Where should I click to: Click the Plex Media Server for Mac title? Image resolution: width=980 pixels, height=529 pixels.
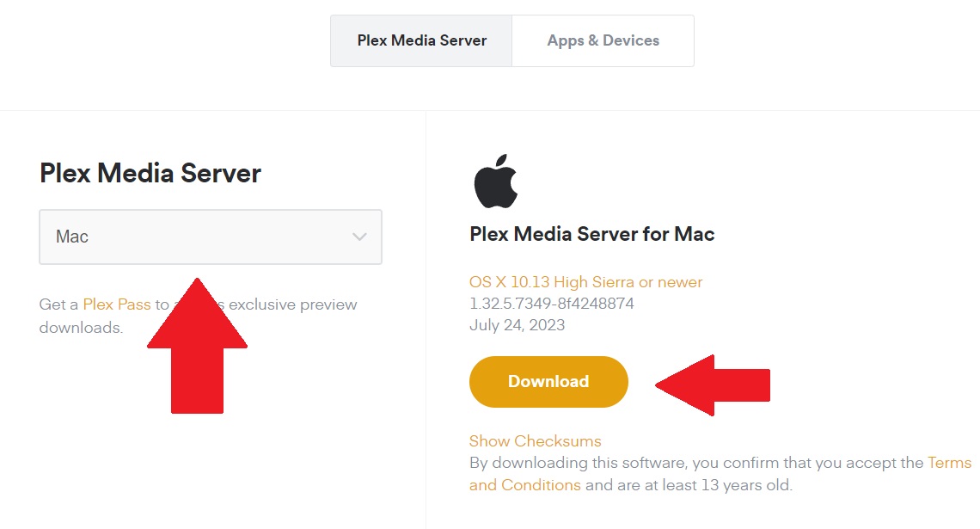tap(591, 233)
